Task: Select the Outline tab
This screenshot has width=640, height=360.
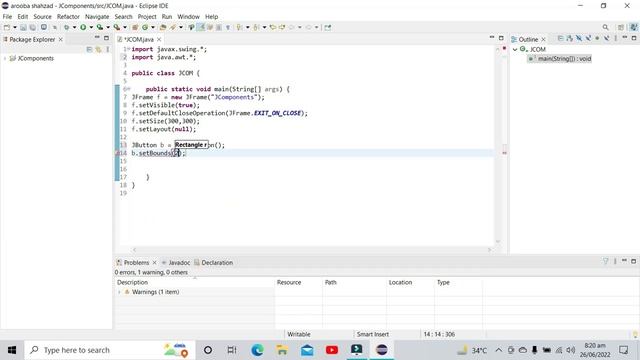Action: [528, 40]
